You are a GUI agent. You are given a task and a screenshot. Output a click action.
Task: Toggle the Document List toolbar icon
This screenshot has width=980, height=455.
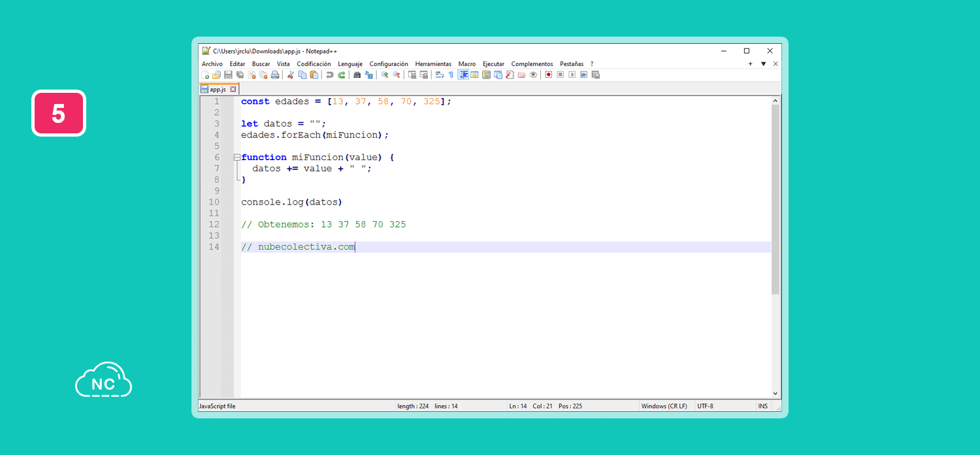(498, 75)
